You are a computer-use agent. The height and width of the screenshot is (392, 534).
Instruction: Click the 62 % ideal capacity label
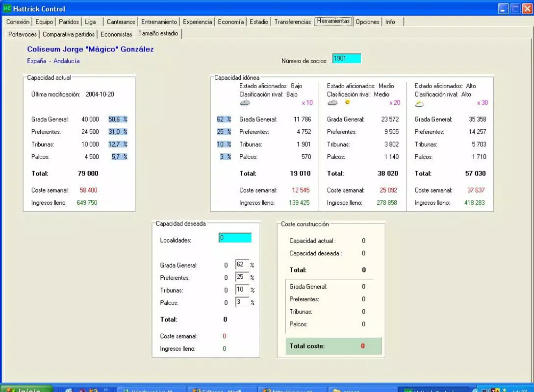tap(224, 119)
